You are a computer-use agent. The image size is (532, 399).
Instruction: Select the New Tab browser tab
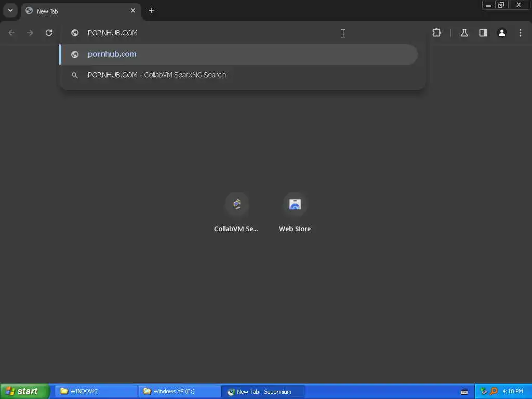pyautogui.click(x=81, y=11)
